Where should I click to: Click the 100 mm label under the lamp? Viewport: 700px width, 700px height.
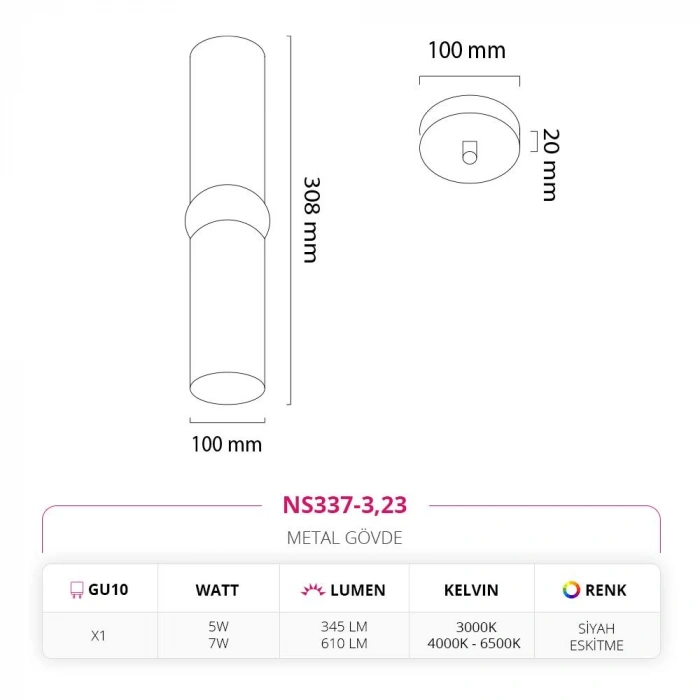227,444
